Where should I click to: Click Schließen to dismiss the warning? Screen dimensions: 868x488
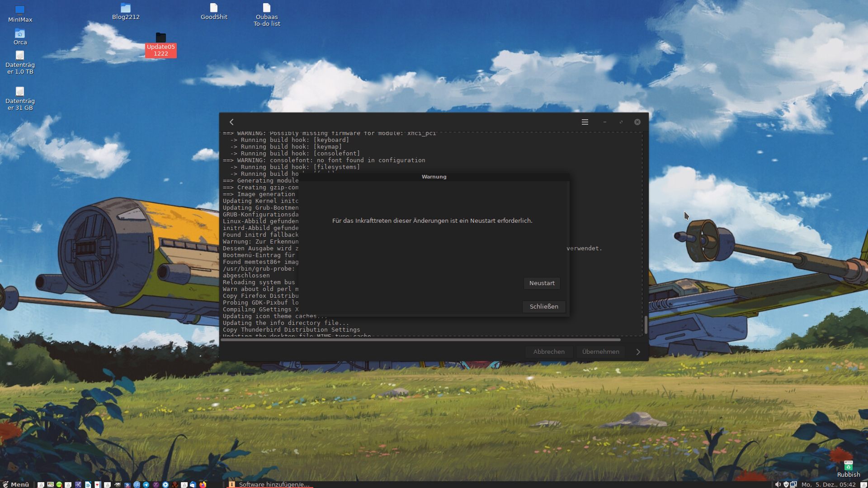pos(544,307)
